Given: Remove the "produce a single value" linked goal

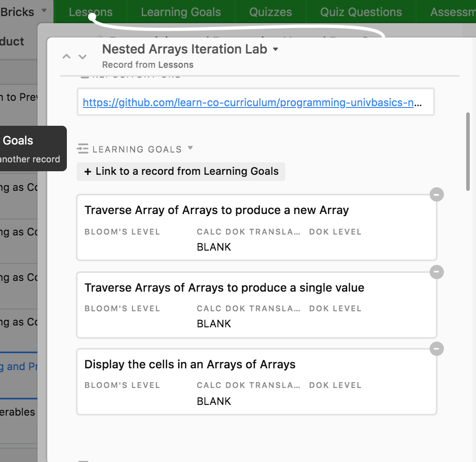Looking at the screenshot, I should (436, 272).
